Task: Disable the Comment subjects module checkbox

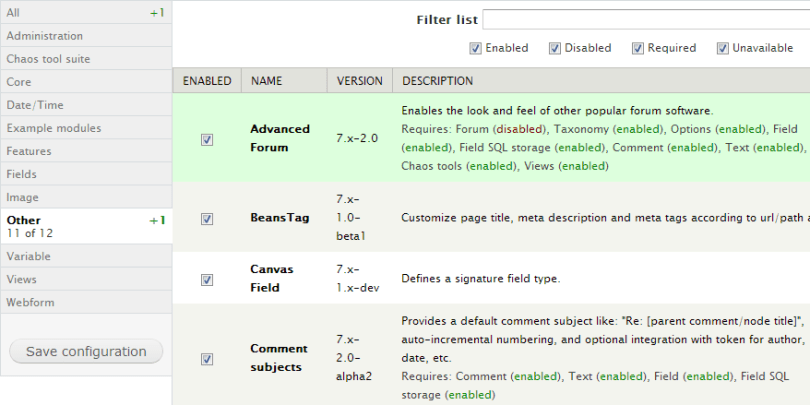Action: 207,358
